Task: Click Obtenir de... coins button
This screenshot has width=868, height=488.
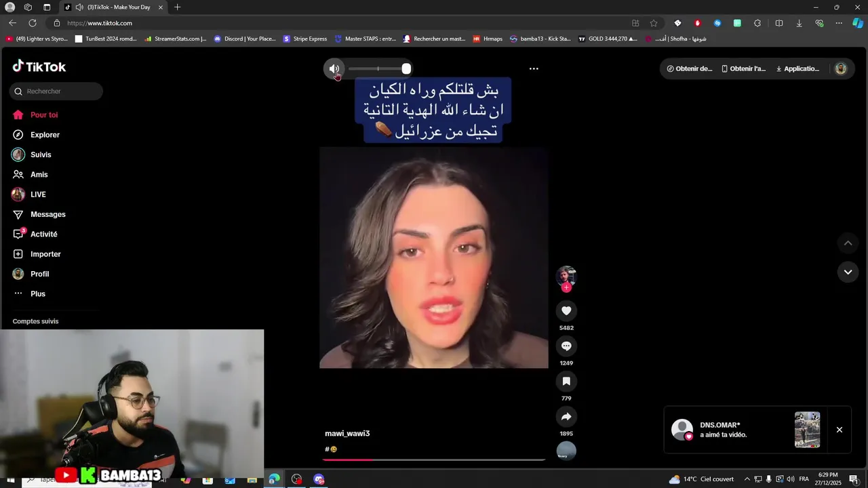Action: [690, 68]
